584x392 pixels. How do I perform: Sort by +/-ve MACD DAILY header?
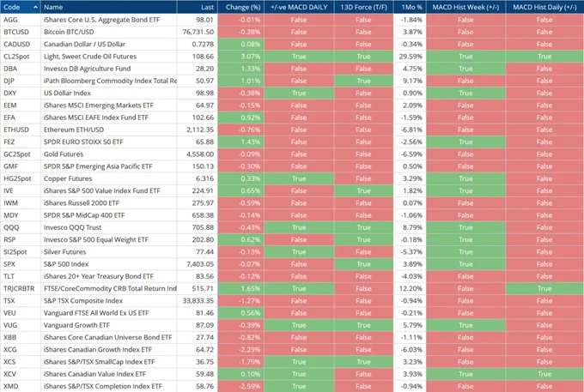point(299,7)
